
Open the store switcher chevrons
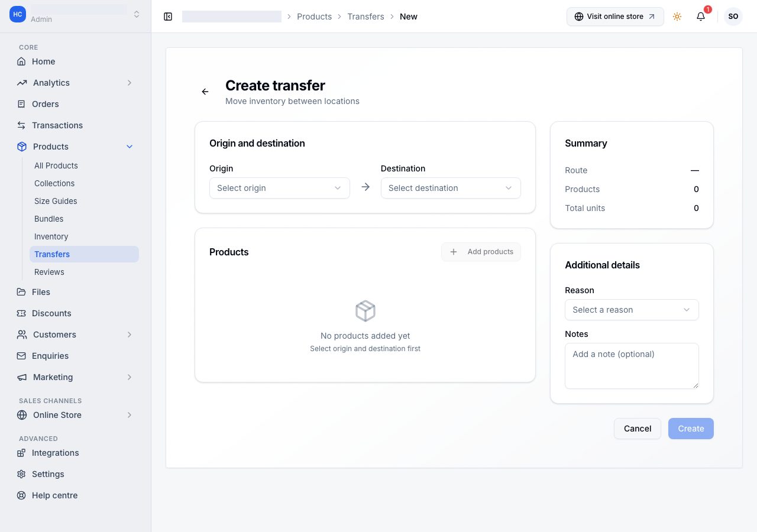coord(137,14)
